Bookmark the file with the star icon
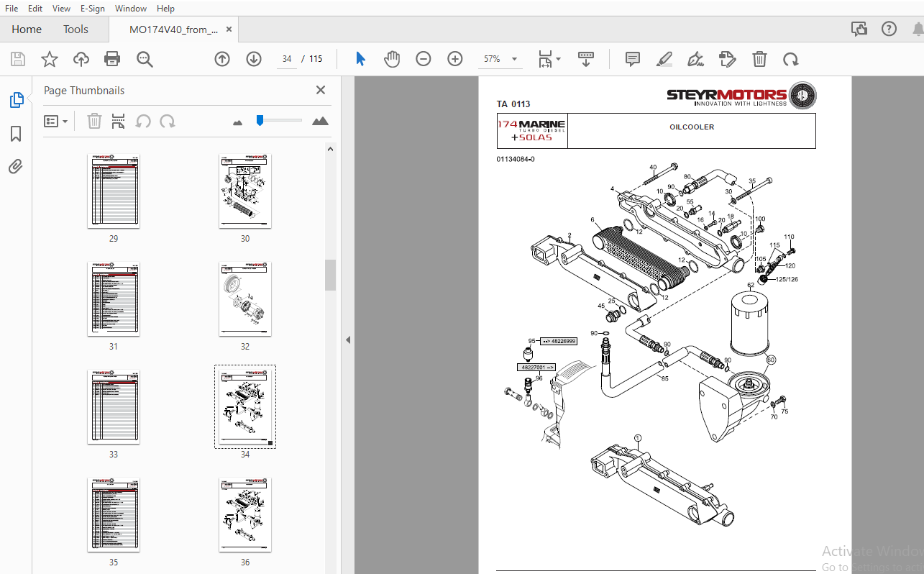The height and width of the screenshot is (574, 924). 49,59
